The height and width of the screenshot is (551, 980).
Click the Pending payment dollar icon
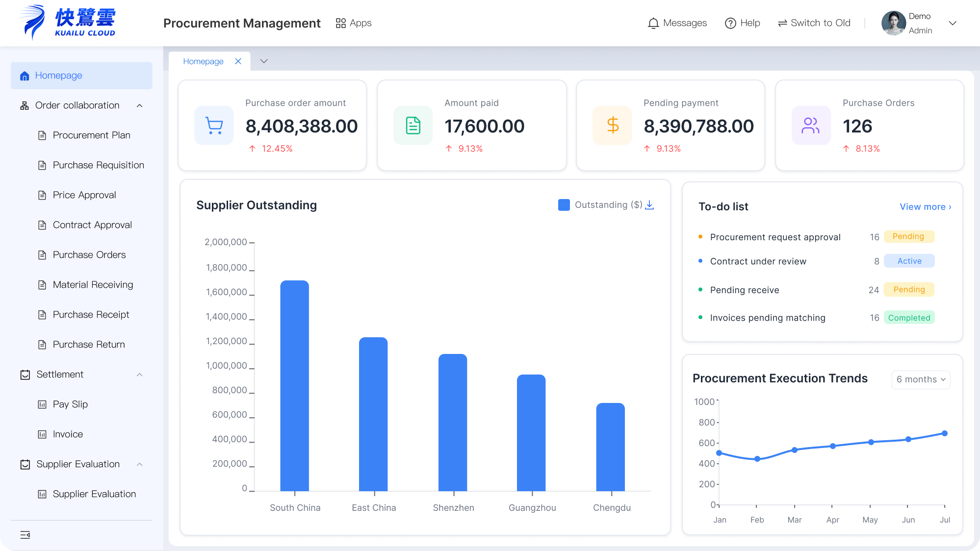(x=612, y=125)
